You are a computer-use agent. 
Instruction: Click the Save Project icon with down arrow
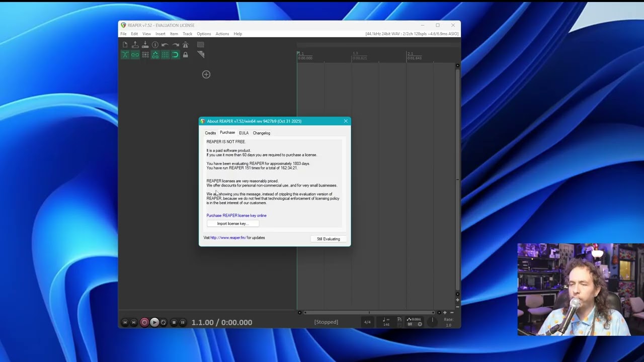(145, 45)
